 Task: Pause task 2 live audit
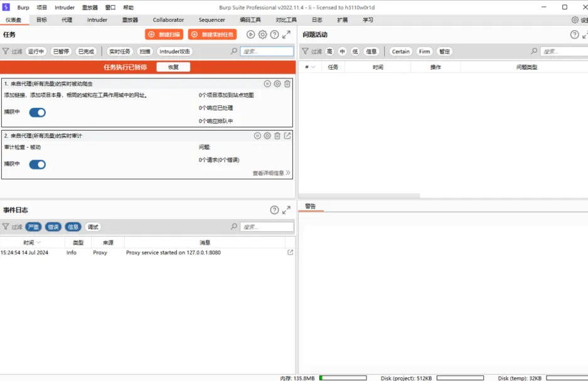[257, 136]
